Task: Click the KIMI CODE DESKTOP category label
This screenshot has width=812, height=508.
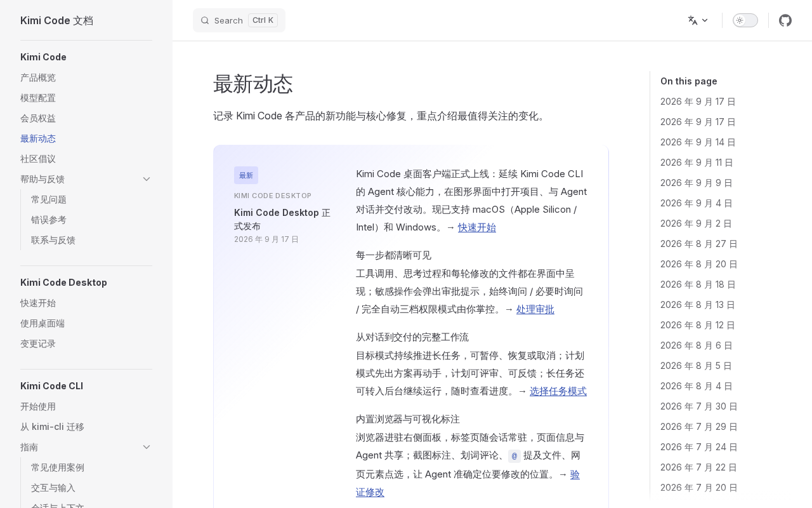Action: click(x=273, y=196)
